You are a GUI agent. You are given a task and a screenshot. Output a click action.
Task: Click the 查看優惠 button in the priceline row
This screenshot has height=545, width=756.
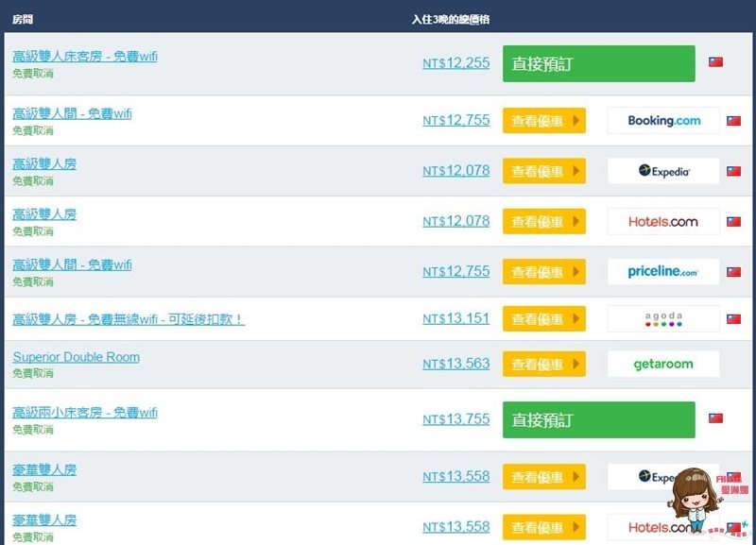click(544, 272)
